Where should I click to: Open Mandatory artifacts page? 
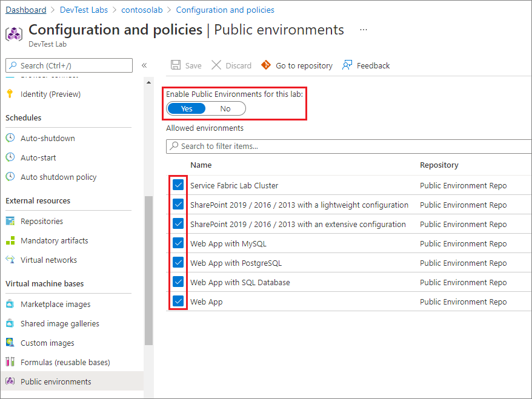[55, 240]
